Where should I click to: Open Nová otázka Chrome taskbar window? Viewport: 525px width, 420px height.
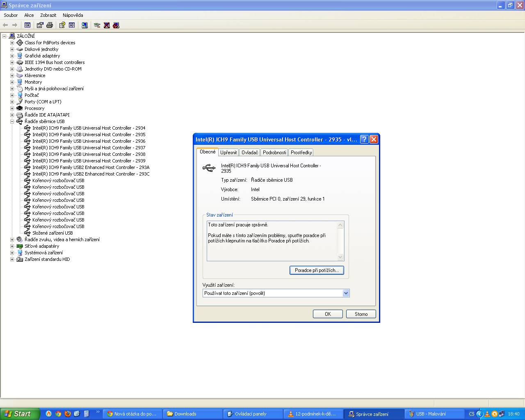132,414
